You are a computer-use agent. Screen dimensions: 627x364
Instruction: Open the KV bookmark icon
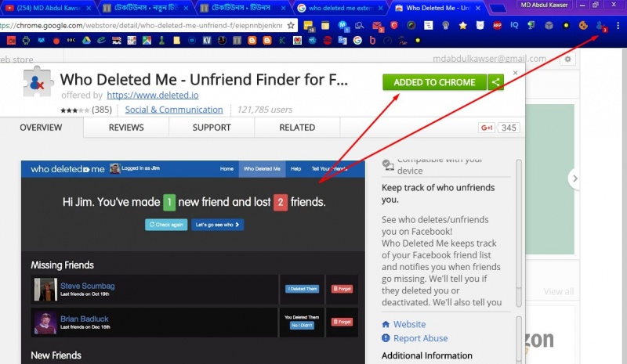pyautogui.click(x=207, y=41)
